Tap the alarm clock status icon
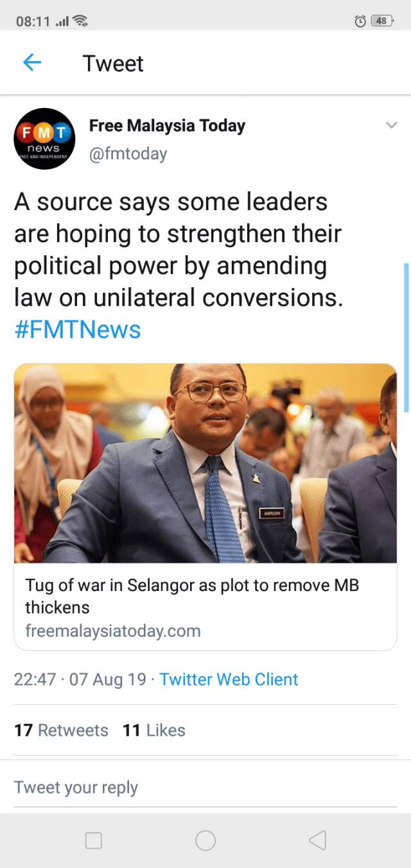The height and width of the screenshot is (868, 411). (360, 21)
